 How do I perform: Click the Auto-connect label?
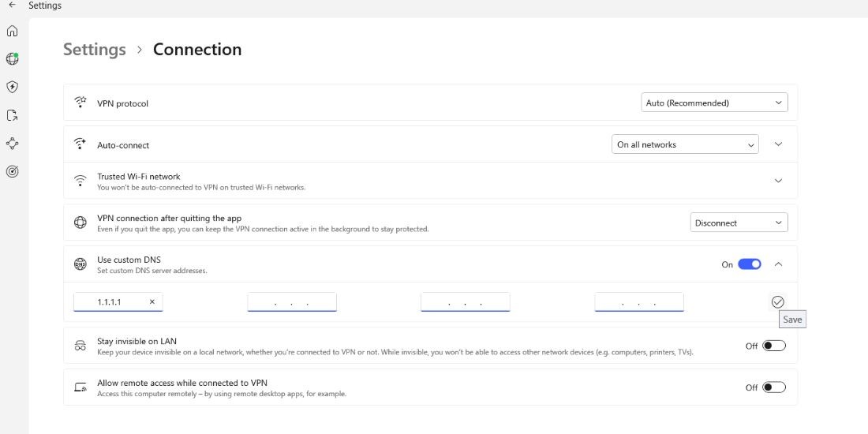click(x=123, y=145)
